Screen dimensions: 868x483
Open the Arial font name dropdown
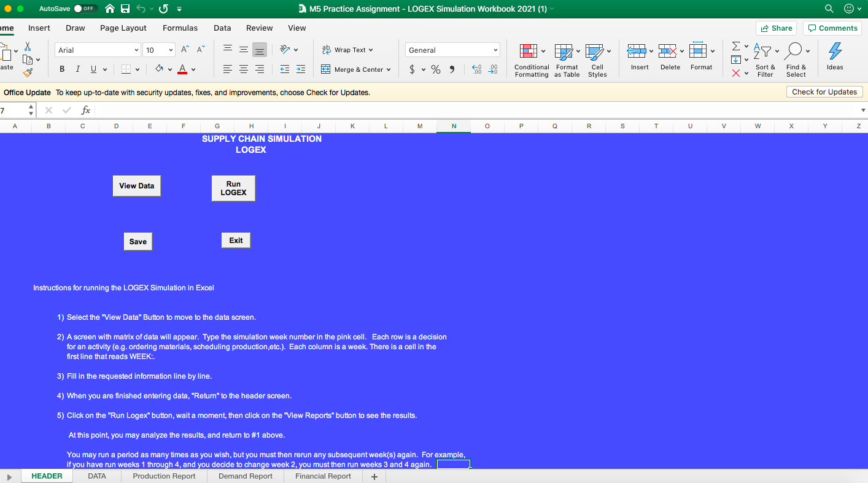click(x=97, y=50)
